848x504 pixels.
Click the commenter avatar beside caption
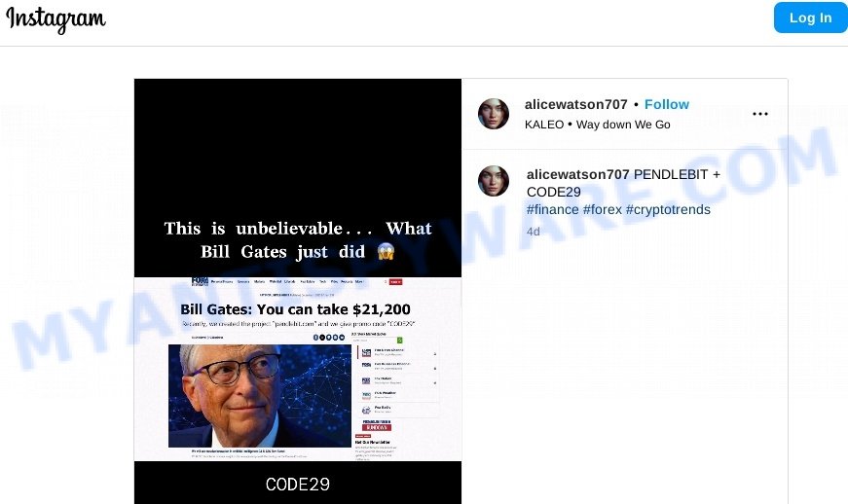click(x=494, y=181)
